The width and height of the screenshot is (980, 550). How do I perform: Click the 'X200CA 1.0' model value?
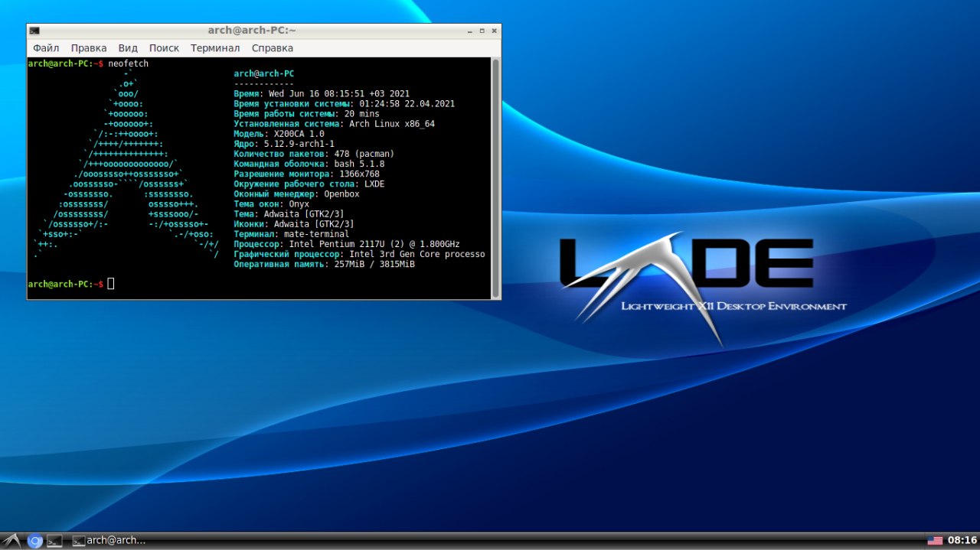(x=299, y=134)
